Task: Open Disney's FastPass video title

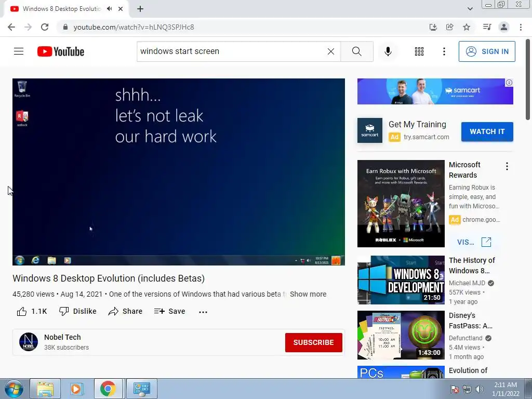Action: (471, 320)
